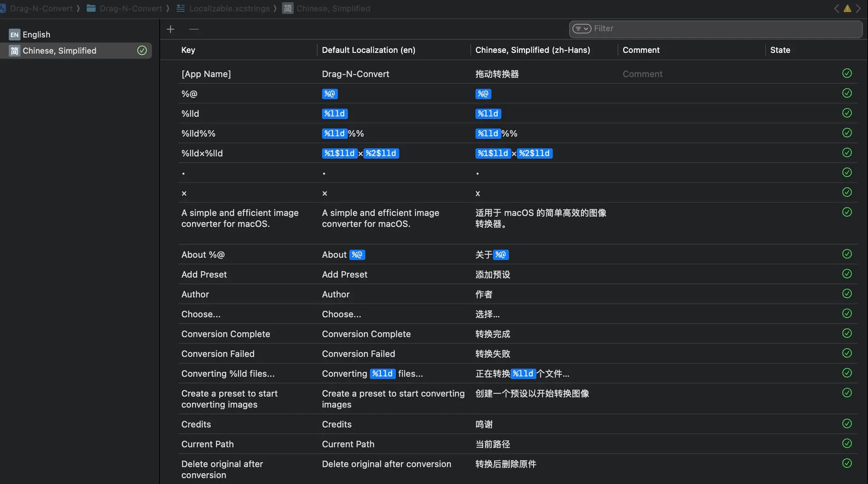This screenshot has height=484, width=868.
Task: Click the minus icon to remove string
Action: [x=194, y=29]
